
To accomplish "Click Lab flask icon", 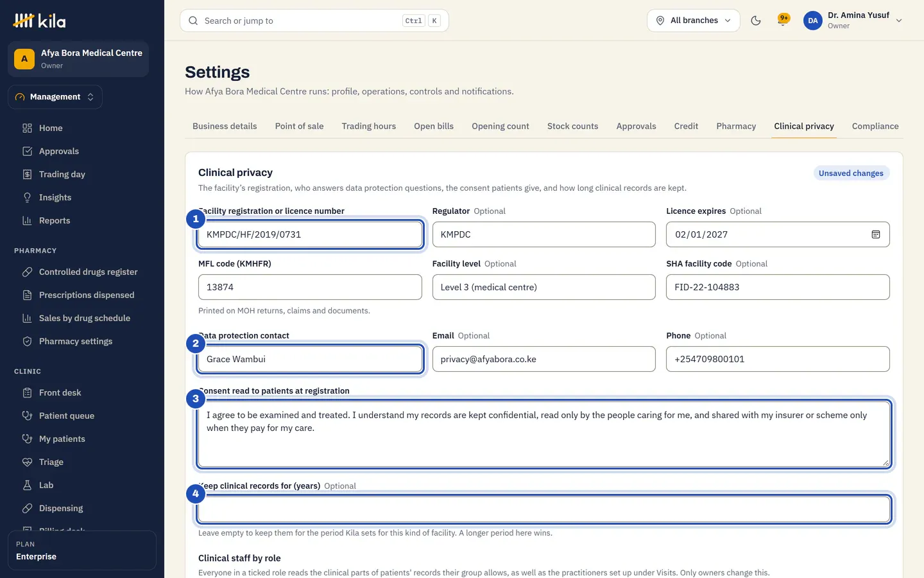I will tap(27, 485).
